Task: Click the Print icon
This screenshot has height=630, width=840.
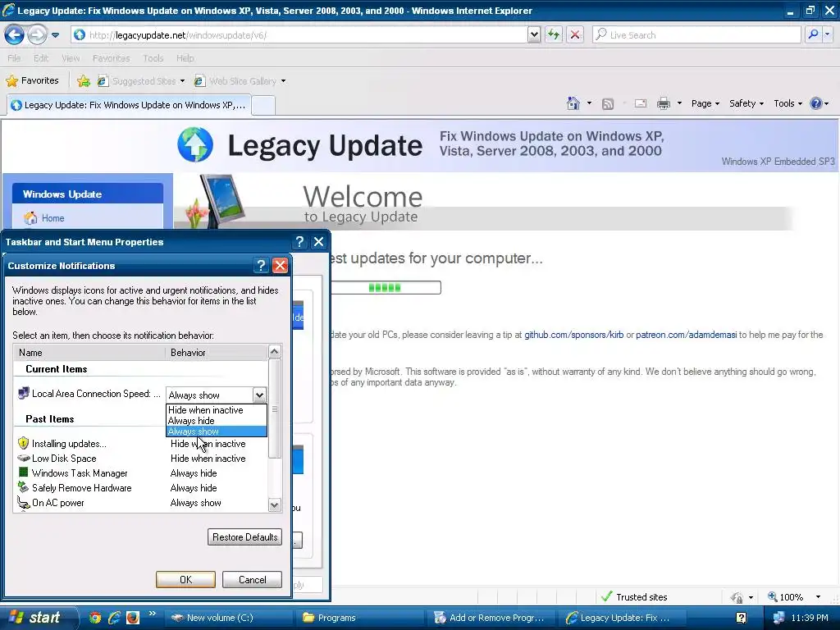Action: tap(663, 103)
